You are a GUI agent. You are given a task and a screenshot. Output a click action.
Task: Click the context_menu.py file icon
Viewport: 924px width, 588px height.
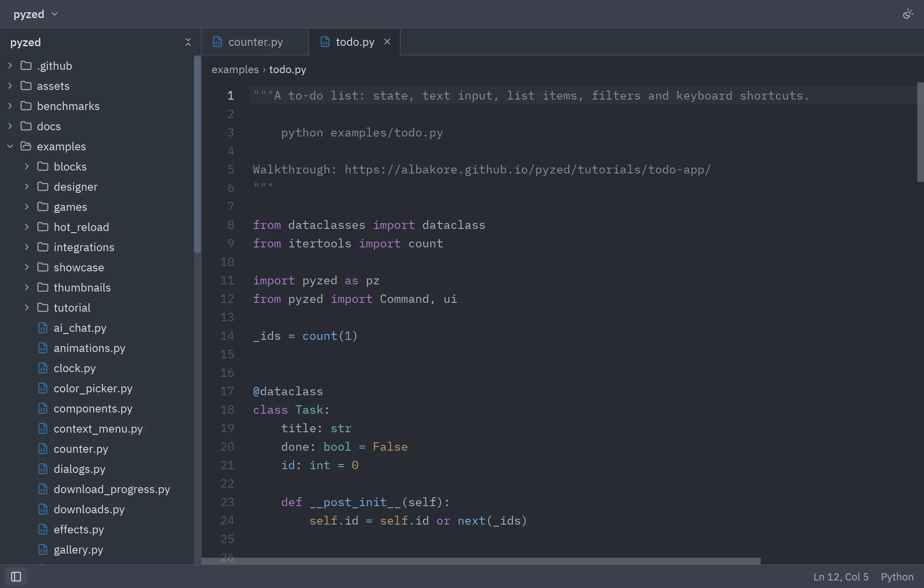(43, 428)
